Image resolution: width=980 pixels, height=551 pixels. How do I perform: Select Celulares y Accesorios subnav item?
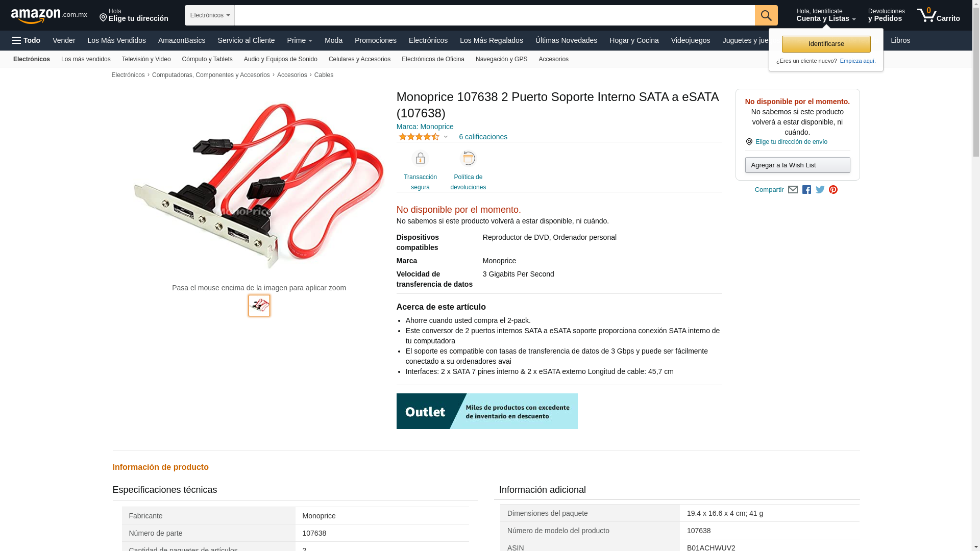click(359, 59)
